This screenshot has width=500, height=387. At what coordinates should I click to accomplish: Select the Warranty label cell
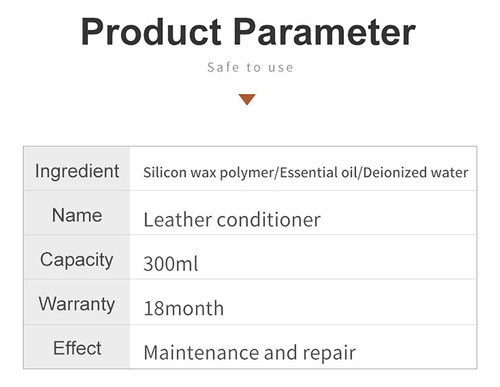(x=77, y=302)
